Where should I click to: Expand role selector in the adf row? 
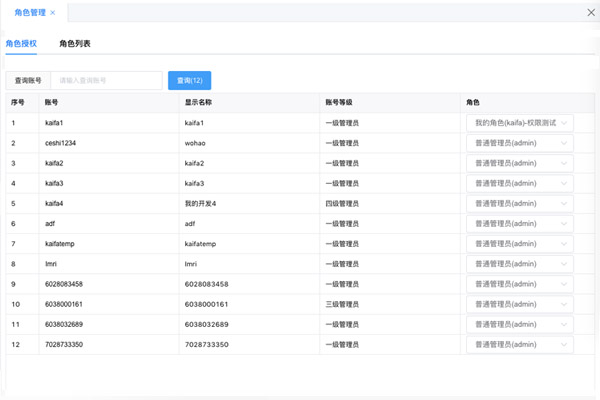point(519,223)
